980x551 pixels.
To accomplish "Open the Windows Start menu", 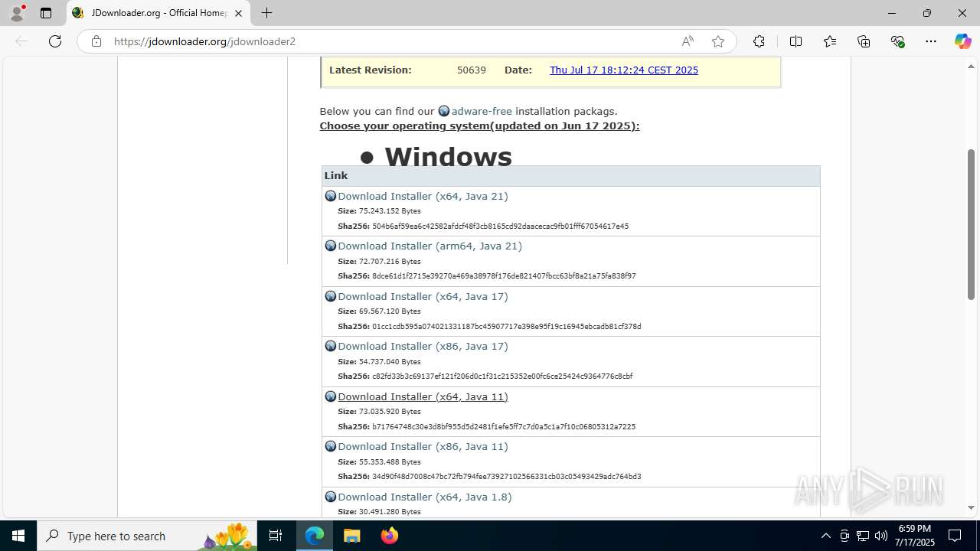I will (18, 536).
